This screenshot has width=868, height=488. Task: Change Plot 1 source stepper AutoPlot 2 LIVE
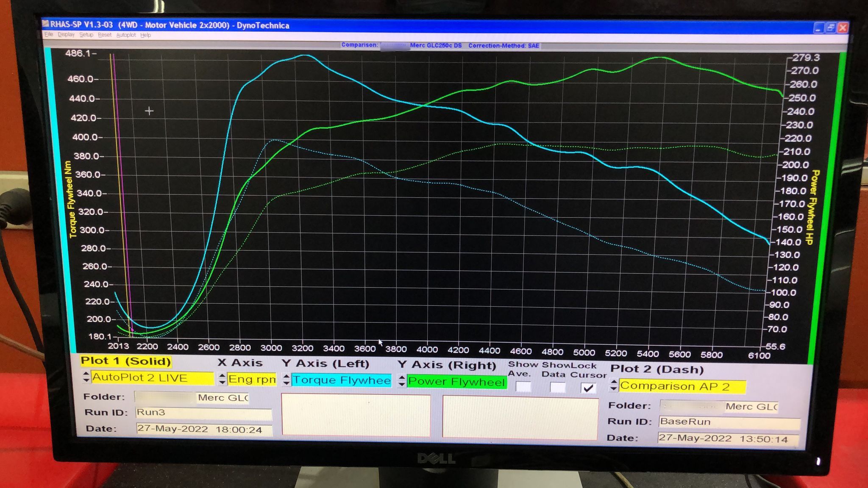click(86, 377)
